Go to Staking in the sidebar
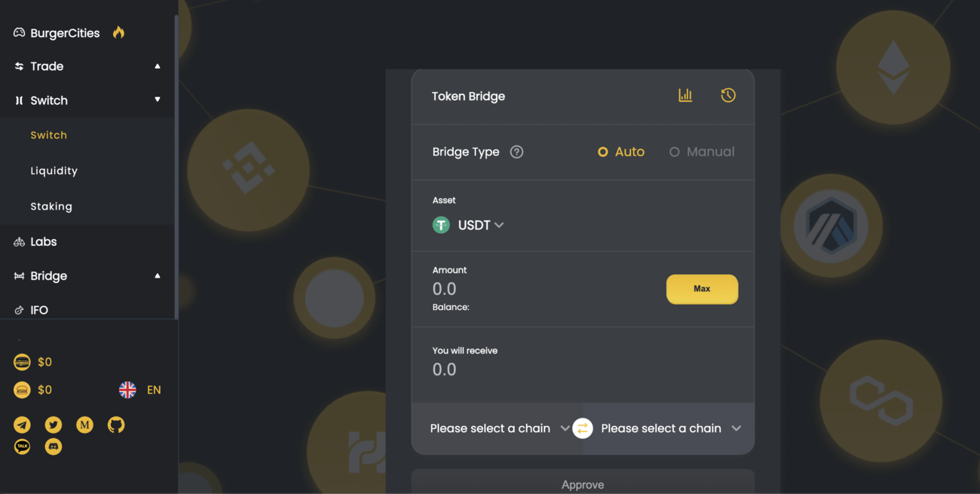 point(51,206)
